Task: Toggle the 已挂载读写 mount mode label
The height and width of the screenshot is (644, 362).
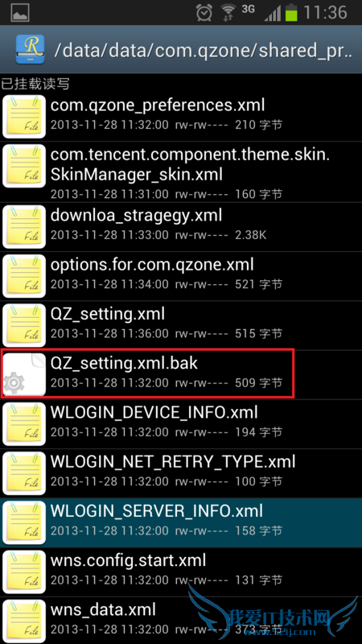Action: 35,85
